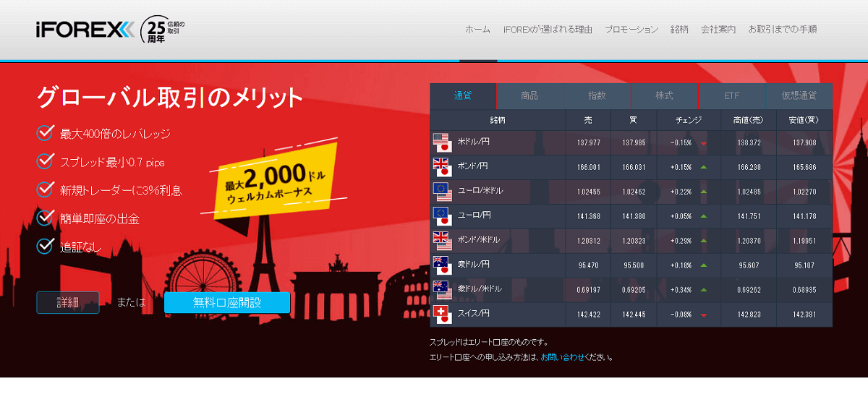Click the 詳細 button
This screenshot has height=397, width=868.
(x=68, y=303)
